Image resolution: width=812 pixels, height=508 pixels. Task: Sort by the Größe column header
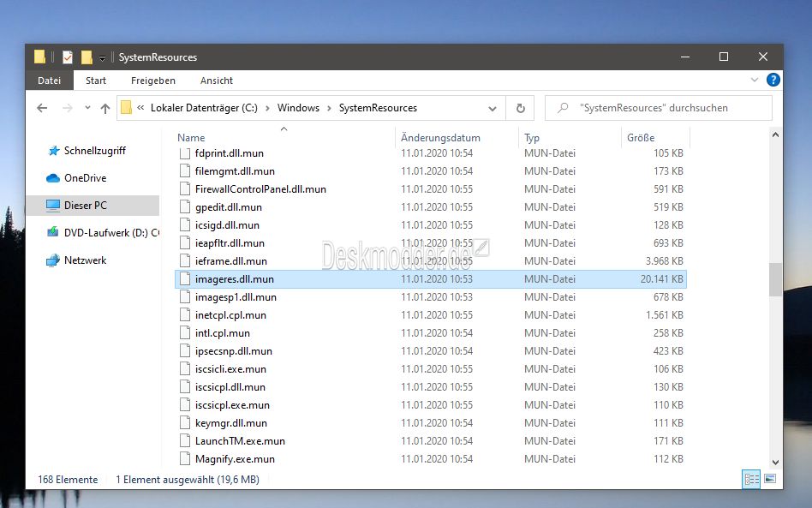[x=655, y=138]
